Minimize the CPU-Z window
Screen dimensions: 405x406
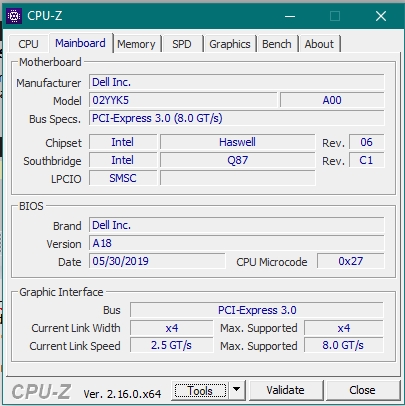tap(290, 16)
